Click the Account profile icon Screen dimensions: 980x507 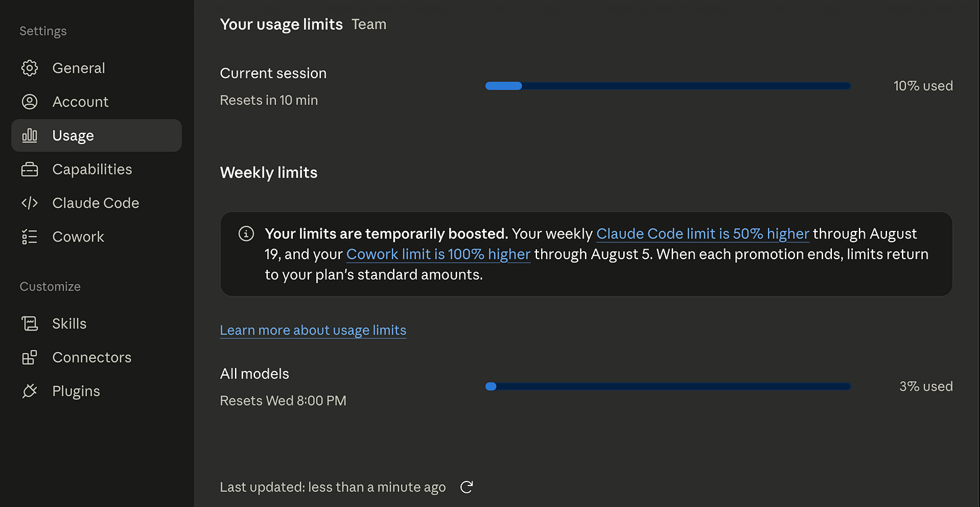(x=30, y=102)
